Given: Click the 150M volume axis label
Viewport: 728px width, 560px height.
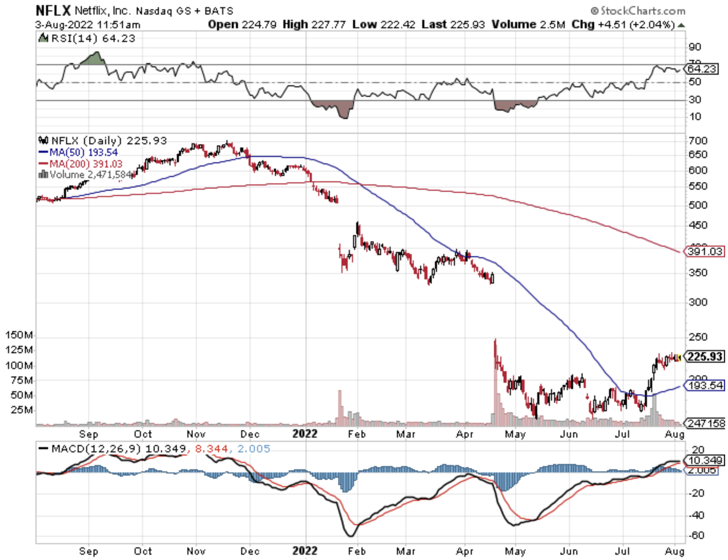Looking at the screenshot, I should pos(19,335).
